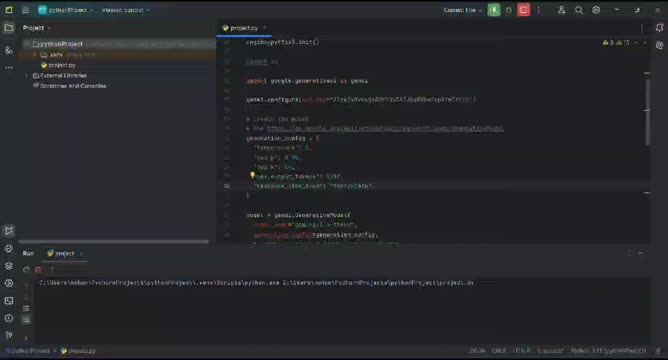Click the warnings count inspection widget

pos(616,43)
